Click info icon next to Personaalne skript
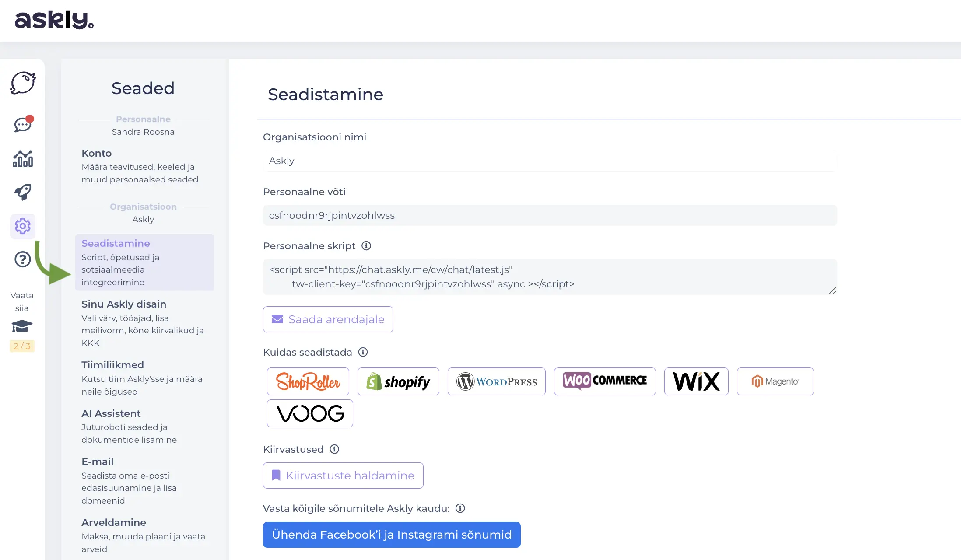The height and width of the screenshot is (560, 961). [366, 246]
